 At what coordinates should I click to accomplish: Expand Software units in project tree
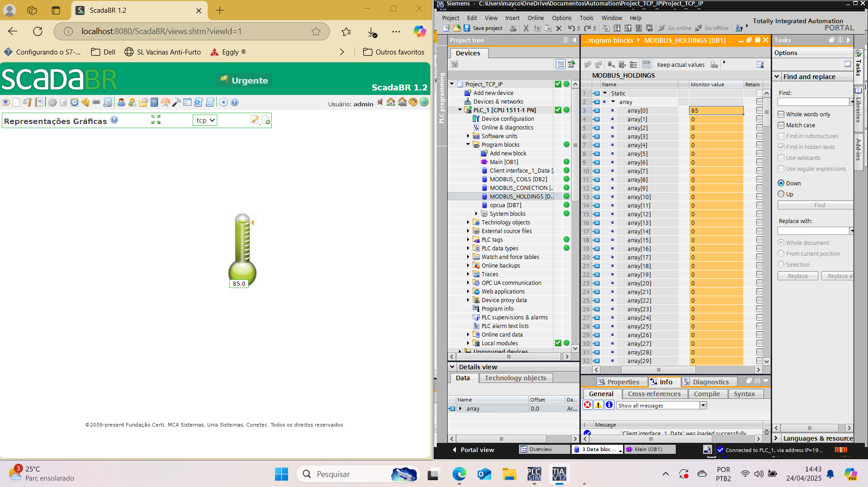(468, 136)
